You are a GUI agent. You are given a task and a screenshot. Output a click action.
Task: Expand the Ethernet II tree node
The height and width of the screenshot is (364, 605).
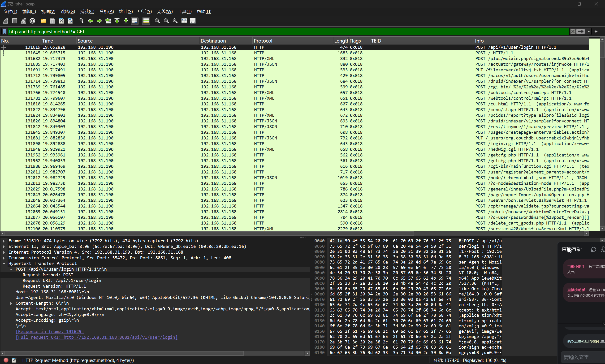click(x=4, y=247)
